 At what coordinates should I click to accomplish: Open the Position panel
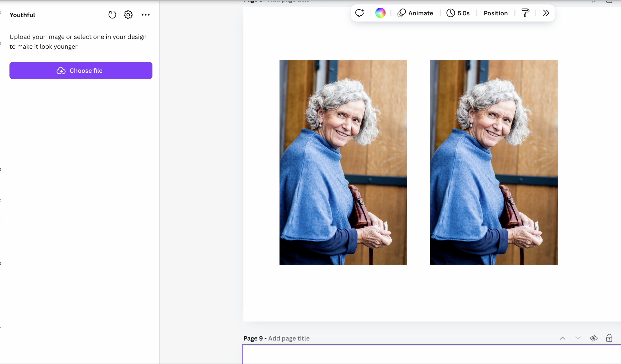point(496,13)
